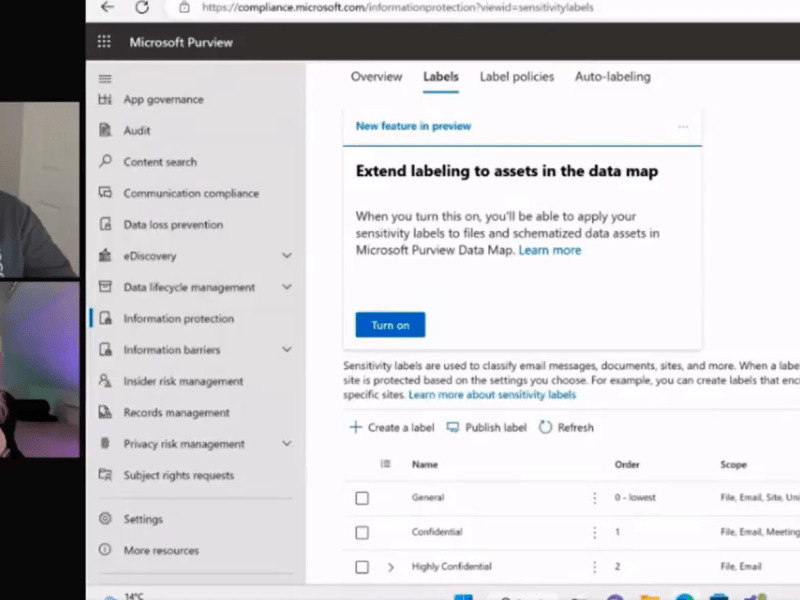Open the Auto-labeling tab
800x600 pixels.
coord(612,76)
